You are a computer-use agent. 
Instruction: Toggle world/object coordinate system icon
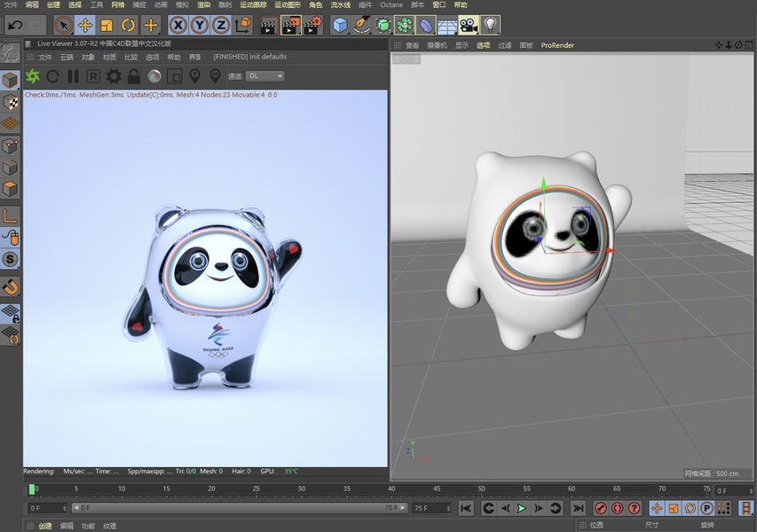(243, 25)
